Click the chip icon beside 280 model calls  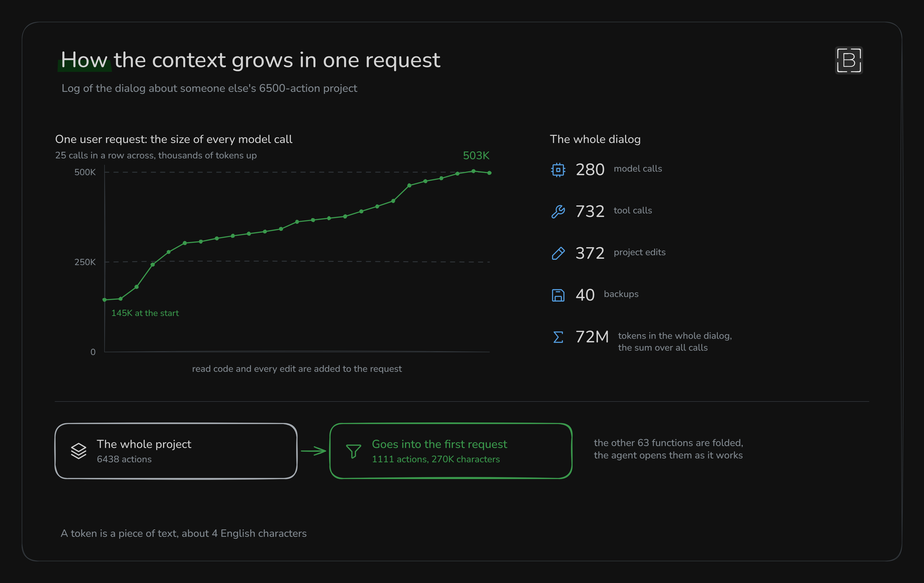[558, 170]
